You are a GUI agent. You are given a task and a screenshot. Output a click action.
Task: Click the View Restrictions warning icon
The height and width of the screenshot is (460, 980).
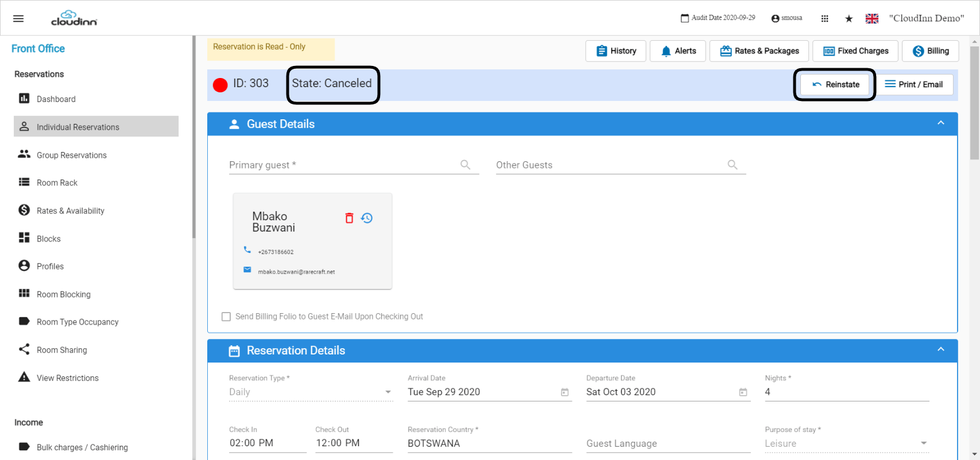click(x=24, y=377)
